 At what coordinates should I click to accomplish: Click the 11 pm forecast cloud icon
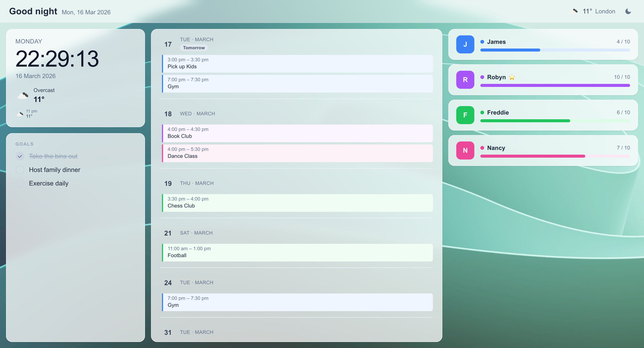coord(20,114)
